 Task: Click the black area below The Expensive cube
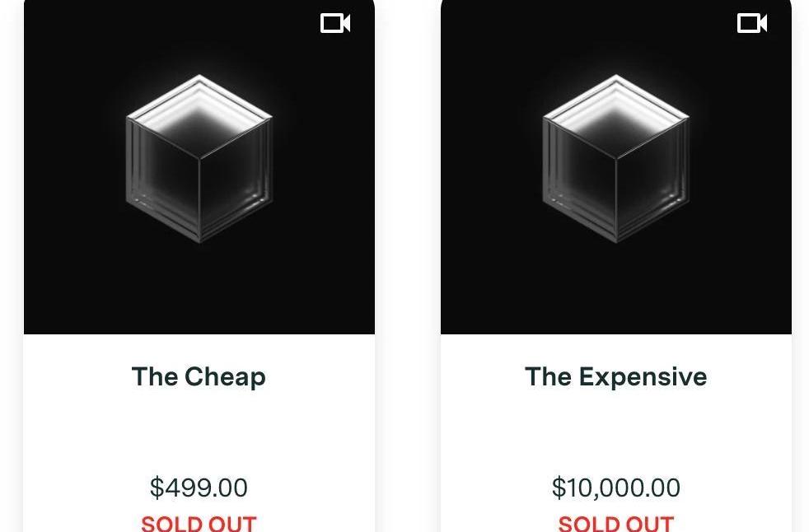pos(616,289)
